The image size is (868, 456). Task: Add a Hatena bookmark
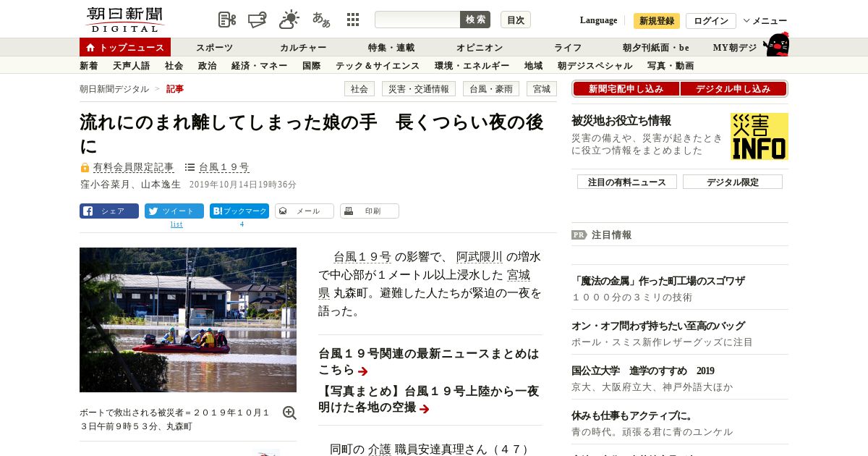pos(239,211)
